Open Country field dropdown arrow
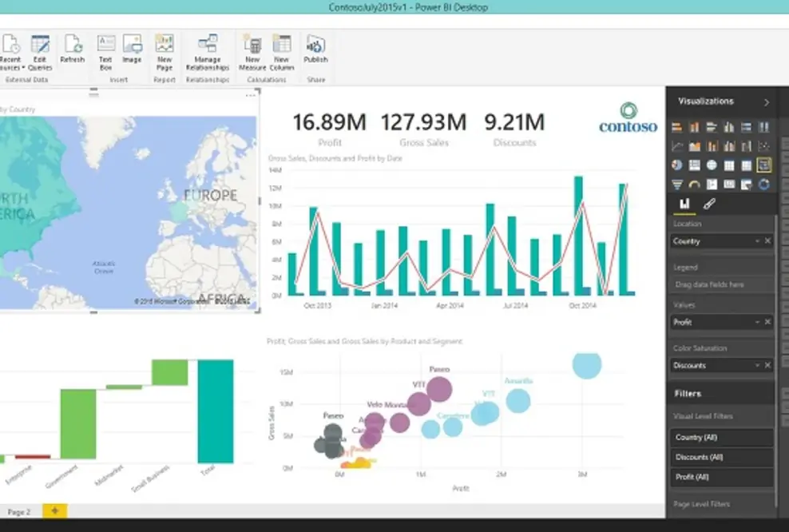Image resolution: width=789 pixels, height=532 pixels. [757, 241]
